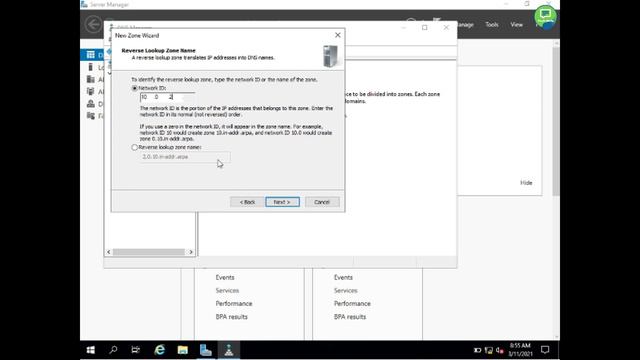Open the View menu in Server Manager
Screen dimensions: 640x360
[516, 24]
